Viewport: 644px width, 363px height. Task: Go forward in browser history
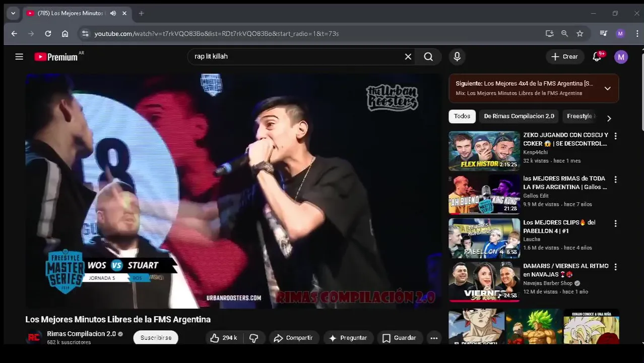31,34
